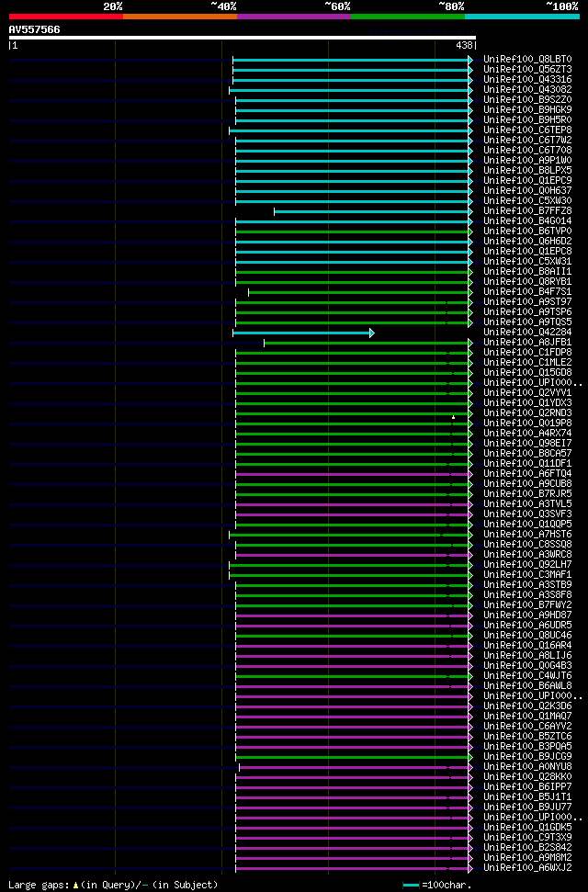Select the UniRef100_B8AII1 label

(x=527, y=272)
